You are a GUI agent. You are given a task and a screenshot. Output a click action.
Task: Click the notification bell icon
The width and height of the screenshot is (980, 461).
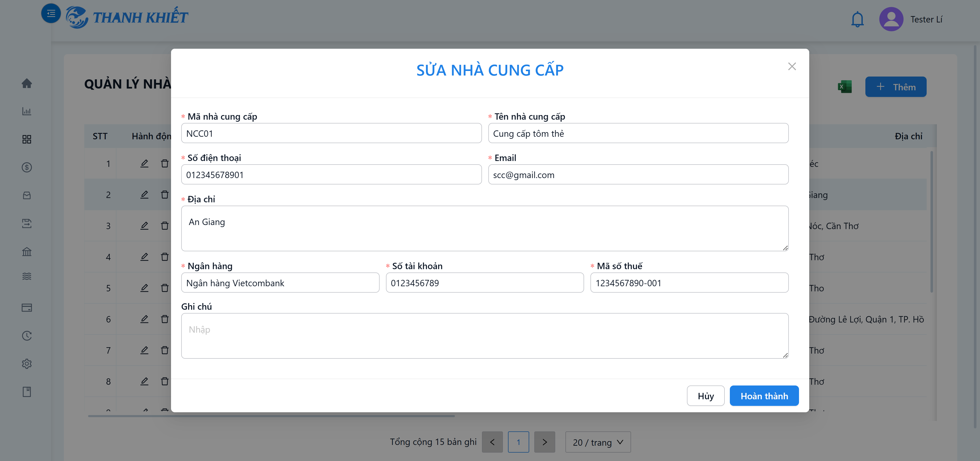pos(857,19)
